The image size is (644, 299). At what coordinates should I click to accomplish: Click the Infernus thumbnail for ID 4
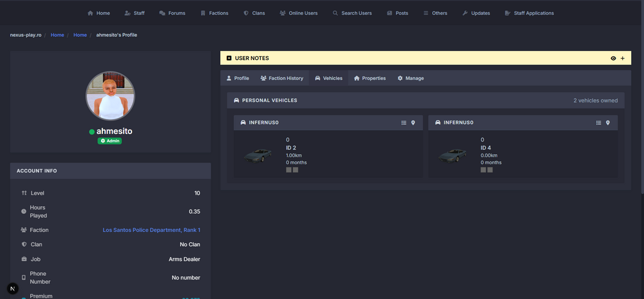(452, 156)
